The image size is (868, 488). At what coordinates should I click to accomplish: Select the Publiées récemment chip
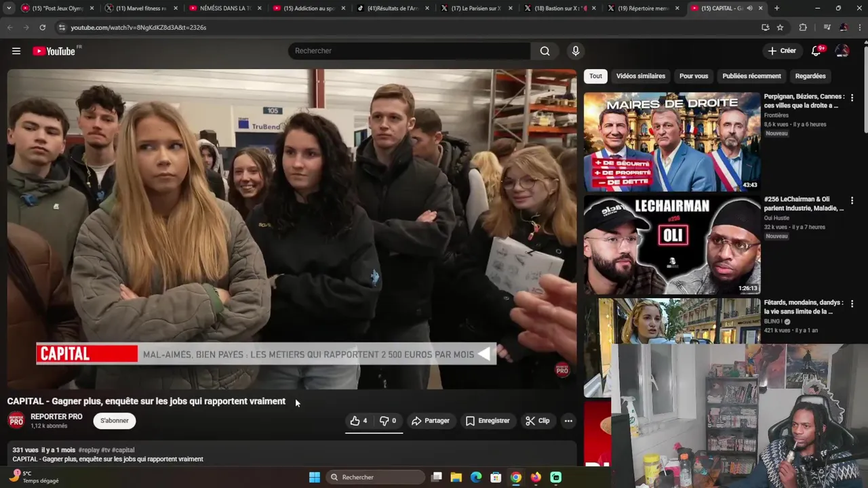tap(751, 76)
